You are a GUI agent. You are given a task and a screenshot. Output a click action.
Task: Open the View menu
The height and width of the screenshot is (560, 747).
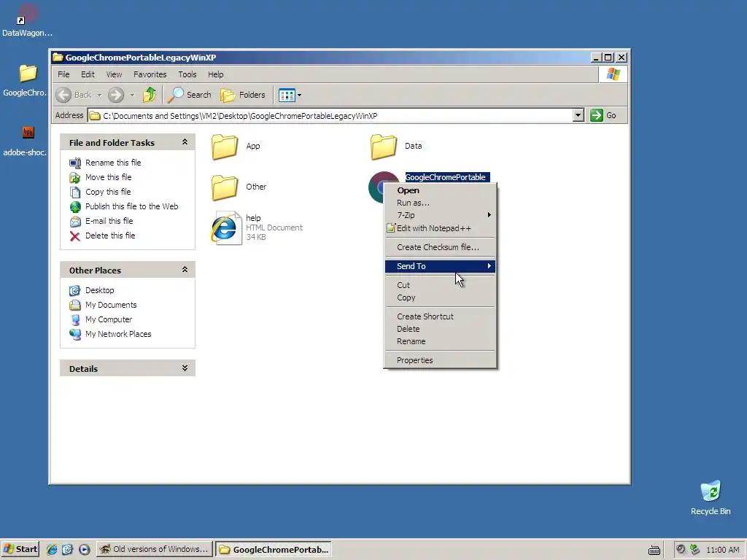point(114,74)
